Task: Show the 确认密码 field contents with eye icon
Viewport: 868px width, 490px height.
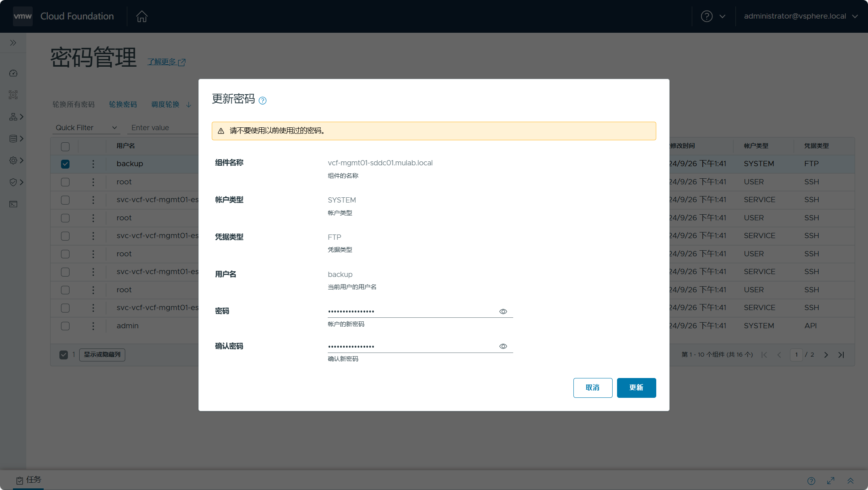Action: (x=503, y=346)
